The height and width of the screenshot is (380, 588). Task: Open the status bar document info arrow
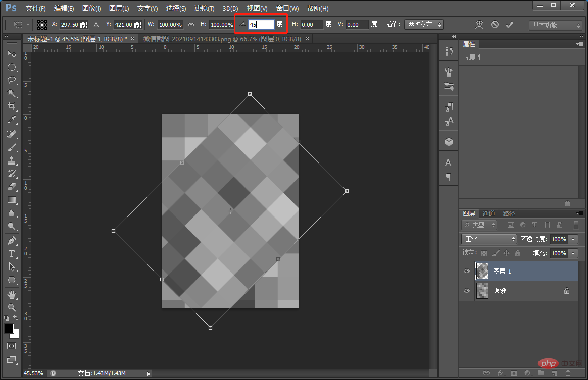(148, 373)
